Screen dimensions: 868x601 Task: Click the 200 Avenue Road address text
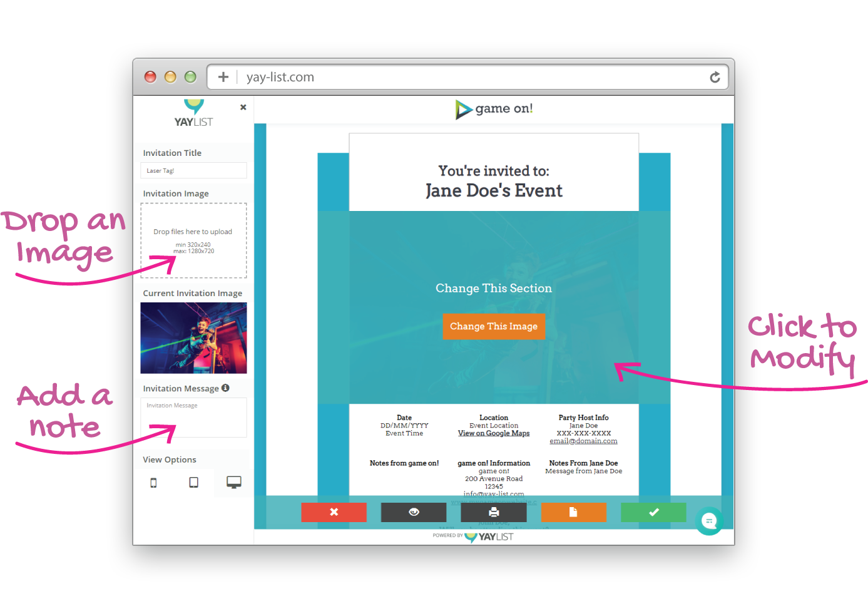tap(494, 479)
